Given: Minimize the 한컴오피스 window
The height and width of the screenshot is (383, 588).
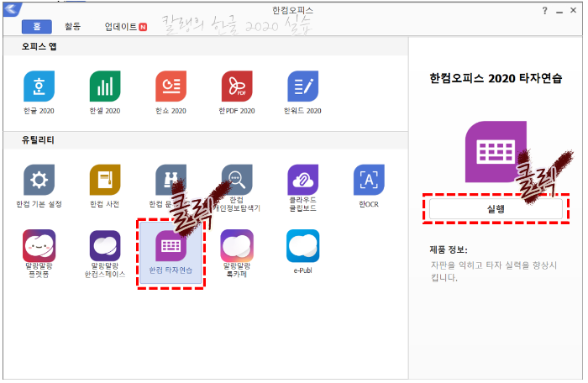Looking at the screenshot, I should click(559, 11).
